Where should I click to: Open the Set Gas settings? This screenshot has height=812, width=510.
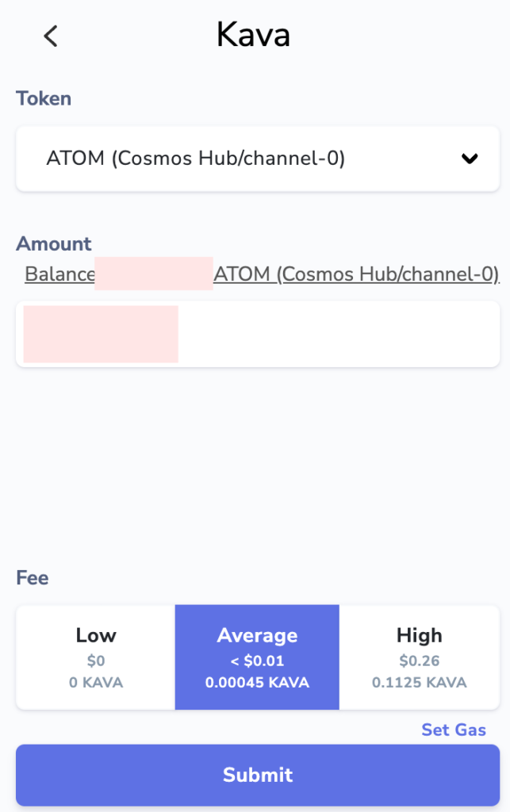pyautogui.click(x=453, y=730)
